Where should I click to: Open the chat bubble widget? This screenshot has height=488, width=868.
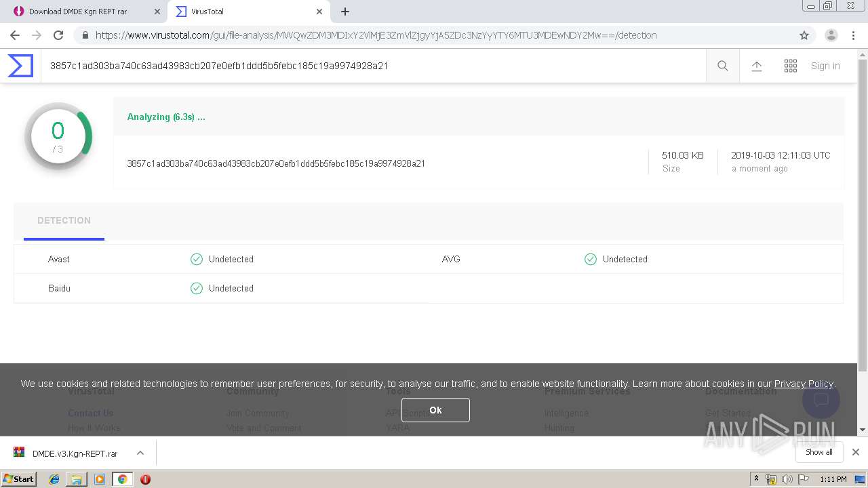tap(821, 399)
